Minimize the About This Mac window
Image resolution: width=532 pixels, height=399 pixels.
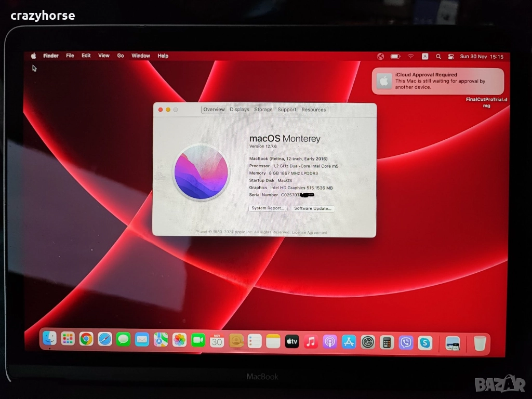click(168, 110)
